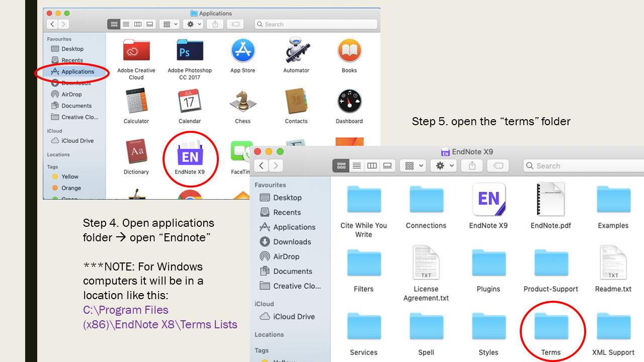The height and width of the screenshot is (362, 644).
Task: Launch EndNote X9 app in EndNote X9 window
Action: (x=489, y=200)
